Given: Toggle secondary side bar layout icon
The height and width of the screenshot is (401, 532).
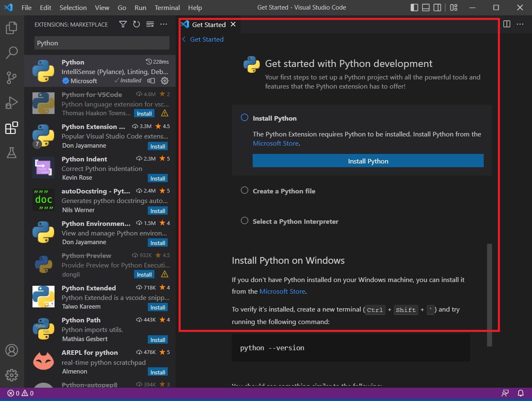Looking at the screenshot, I should click(438, 7).
